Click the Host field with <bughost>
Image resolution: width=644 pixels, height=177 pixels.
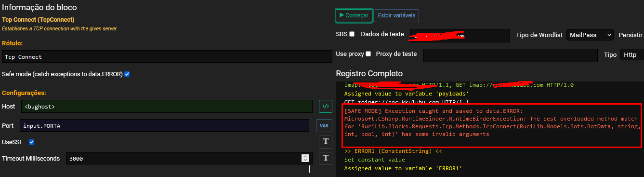(167, 106)
